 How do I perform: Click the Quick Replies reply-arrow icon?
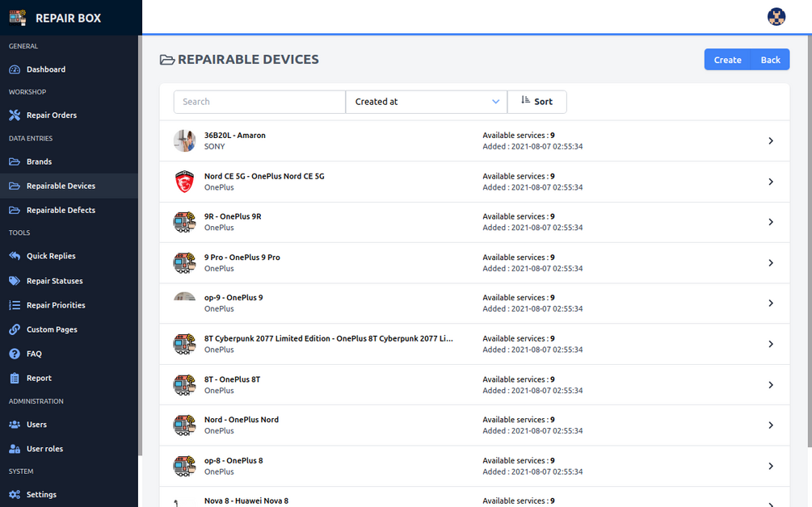click(15, 256)
